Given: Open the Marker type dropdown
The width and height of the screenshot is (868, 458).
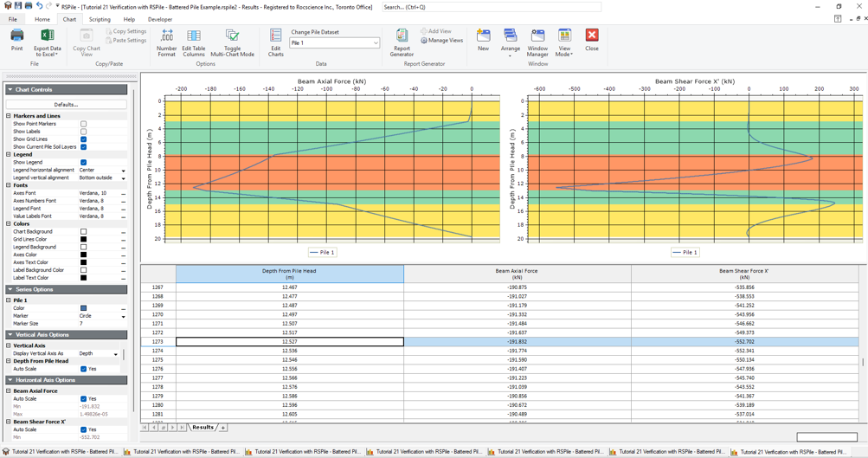Looking at the screenshot, I should [124, 316].
